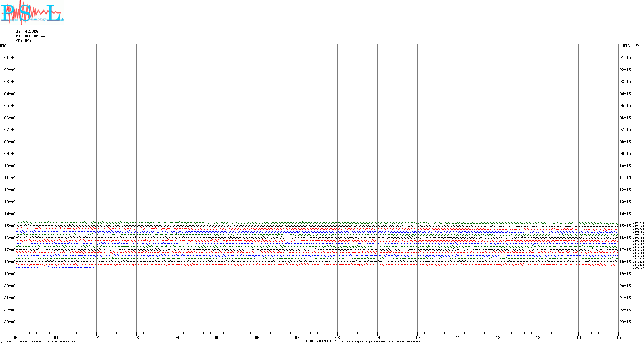Click minute marker 07 on time axis

297,338
